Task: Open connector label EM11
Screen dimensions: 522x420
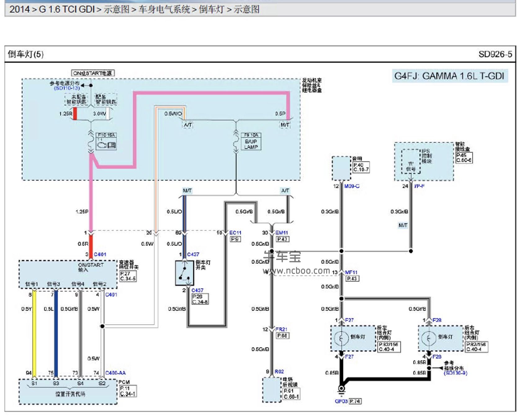Action: (x=281, y=233)
